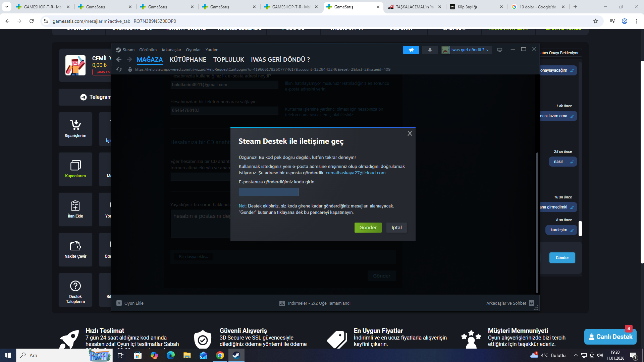Bookmark this page with the star icon
The width and height of the screenshot is (644, 362).
(596, 21)
